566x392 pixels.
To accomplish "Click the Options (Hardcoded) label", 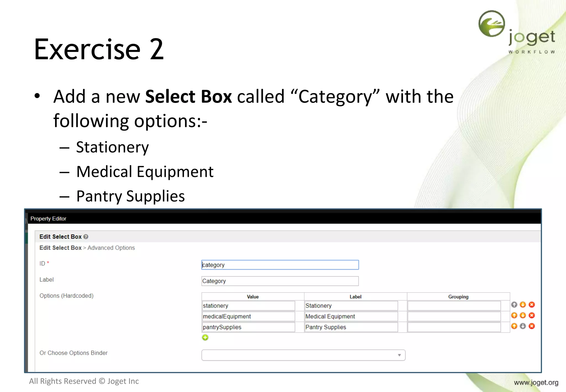I will [66, 296].
